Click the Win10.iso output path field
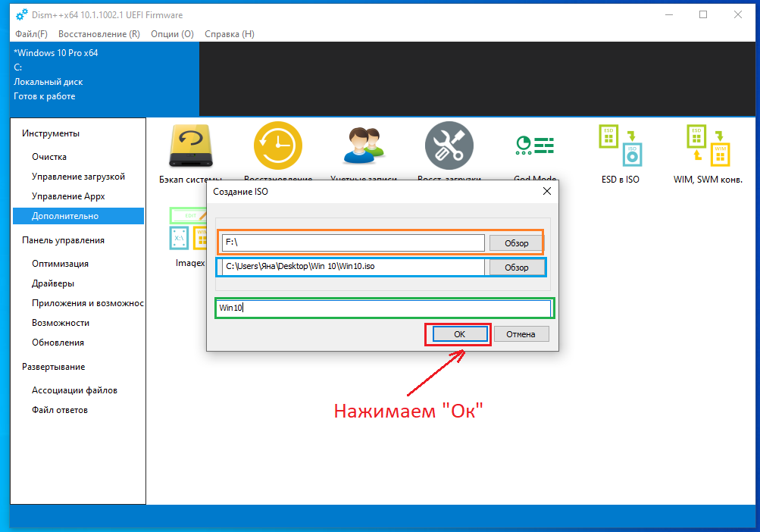This screenshot has width=760, height=532. tap(353, 267)
